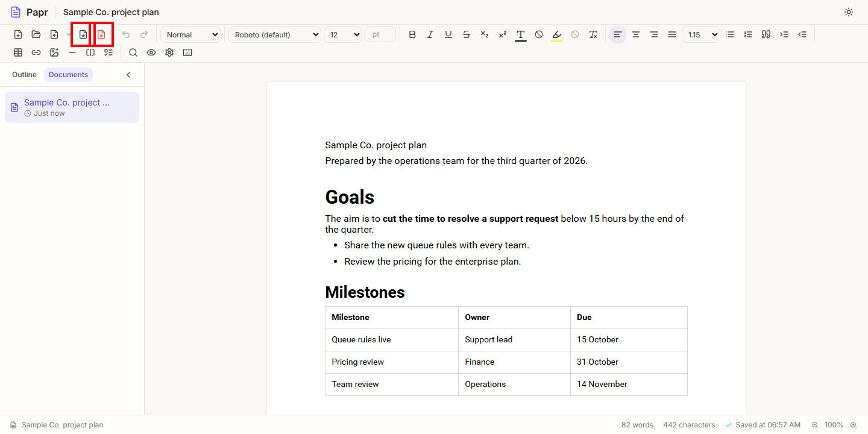The height and width of the screenshot is (434, 868).
Task: Toggle strikethrough formatting
Action: [467, 34]
